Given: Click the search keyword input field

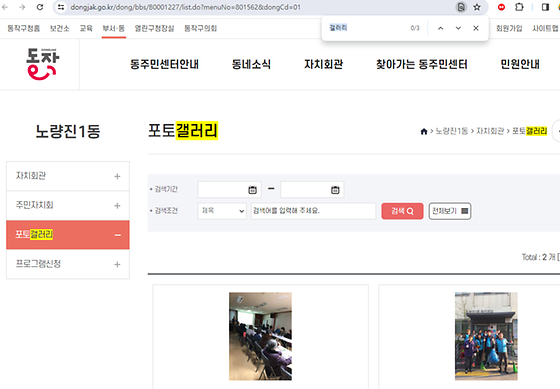Looking at the screenshot, I should [x=313, y=211].
